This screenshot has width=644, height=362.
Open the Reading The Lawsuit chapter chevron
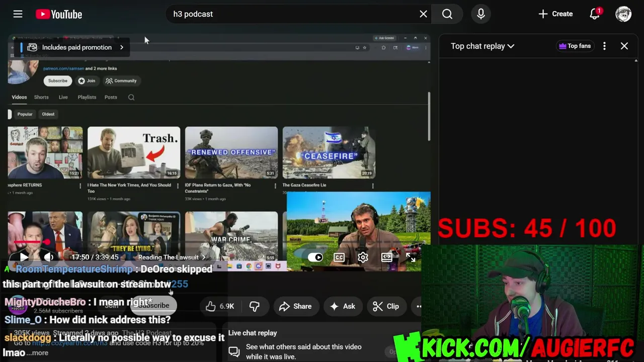click(203, 257)
